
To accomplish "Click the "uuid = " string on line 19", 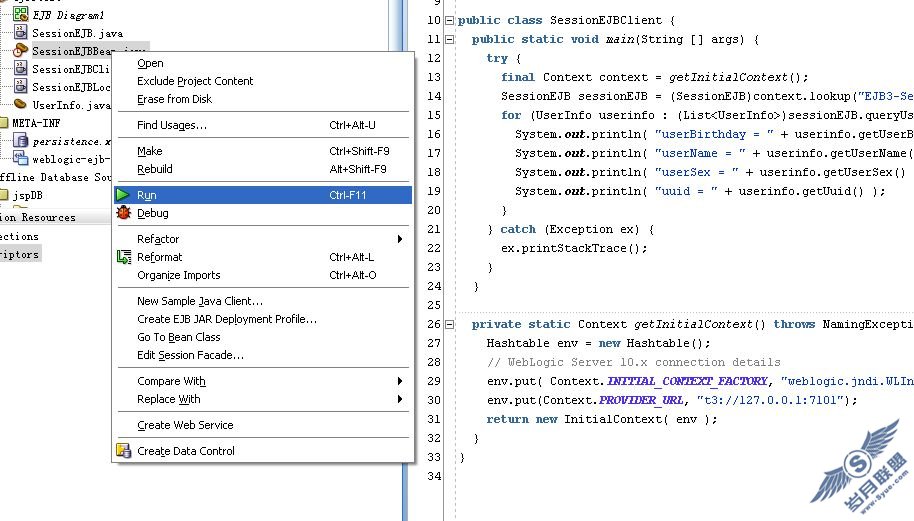I will (x=686, y=191).
